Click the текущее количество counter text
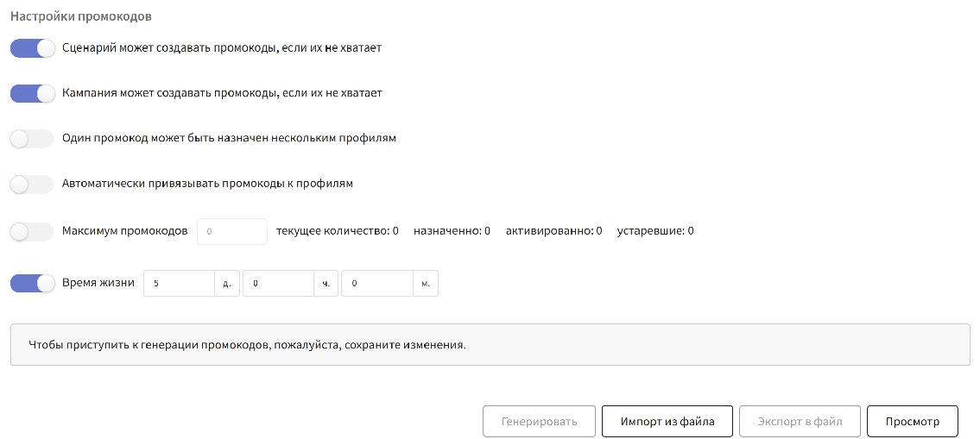The height and width of the screenshot is (439, 980). pos(337,231)
